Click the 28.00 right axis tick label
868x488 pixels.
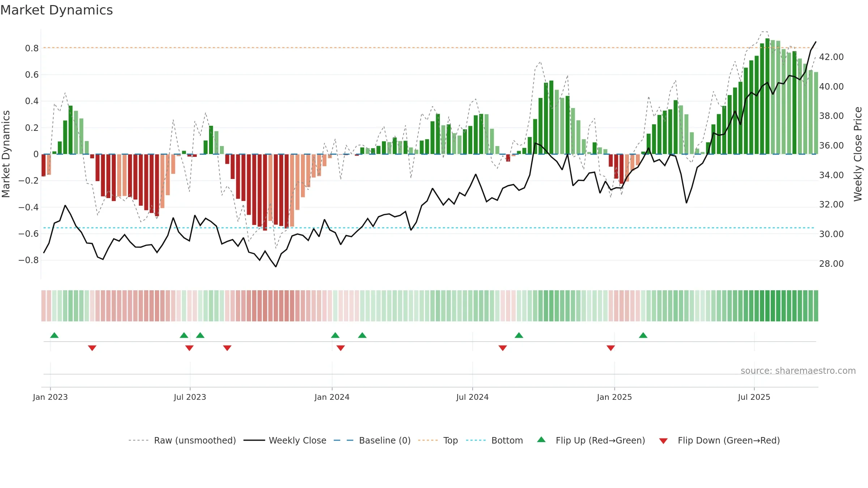pyautogui.click(x=831, y=264)
